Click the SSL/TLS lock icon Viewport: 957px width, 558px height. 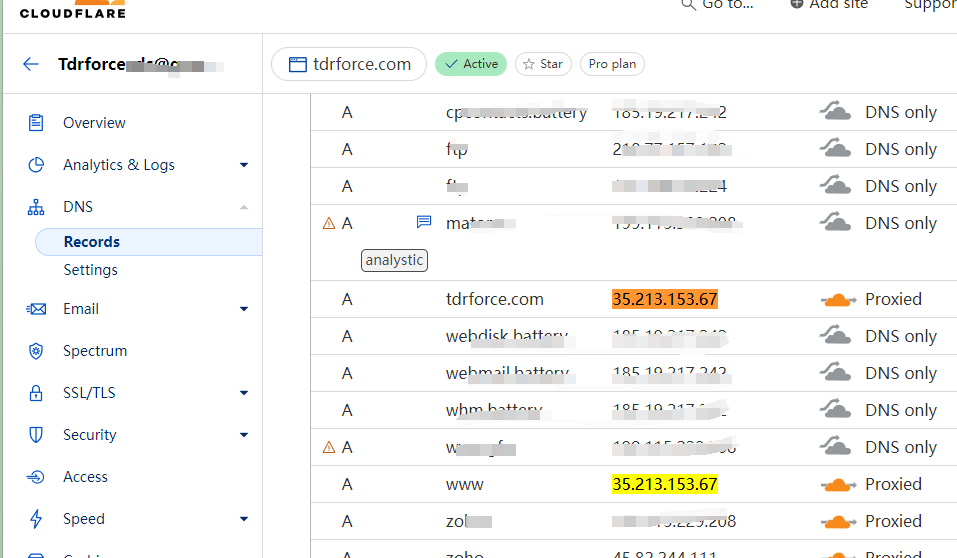[x=36, y=393]
